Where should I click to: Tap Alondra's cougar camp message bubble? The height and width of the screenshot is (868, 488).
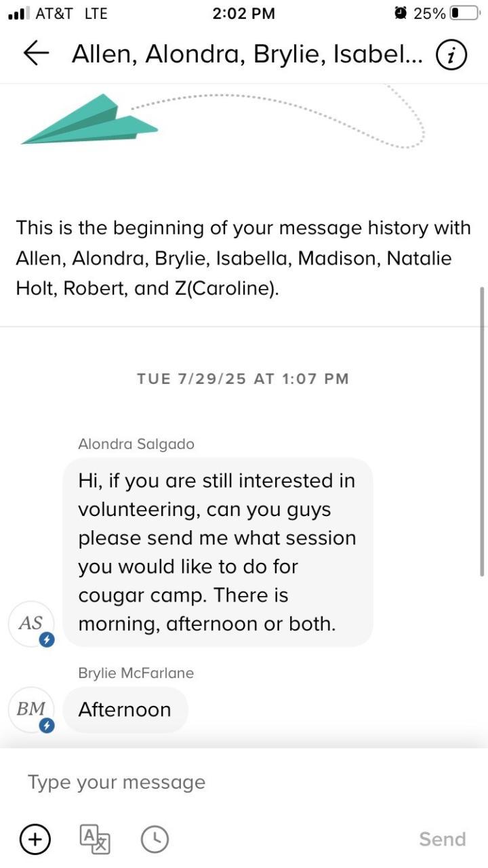217,552
